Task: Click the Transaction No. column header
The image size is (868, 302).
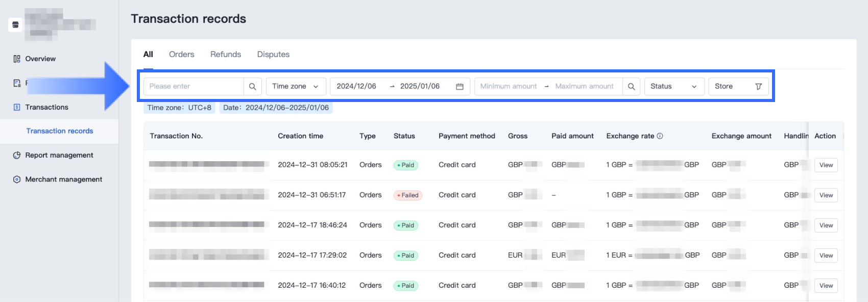Action: click(x=176, y=136)
